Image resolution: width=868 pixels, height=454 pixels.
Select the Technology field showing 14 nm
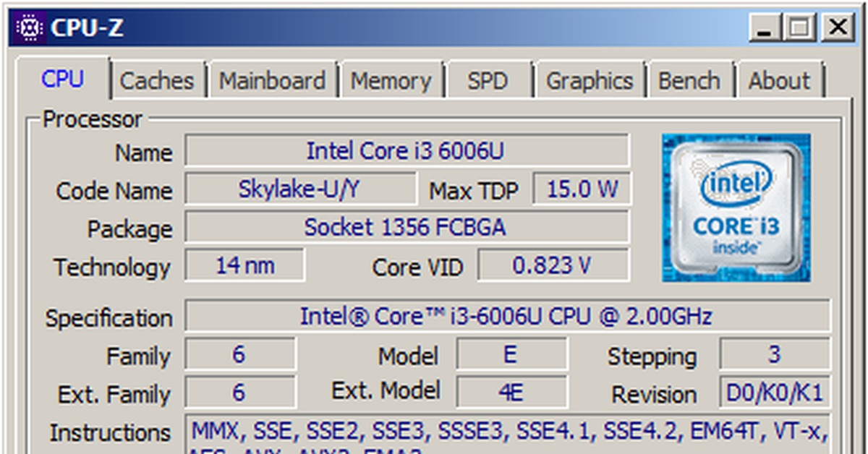(x=242, y=265)
